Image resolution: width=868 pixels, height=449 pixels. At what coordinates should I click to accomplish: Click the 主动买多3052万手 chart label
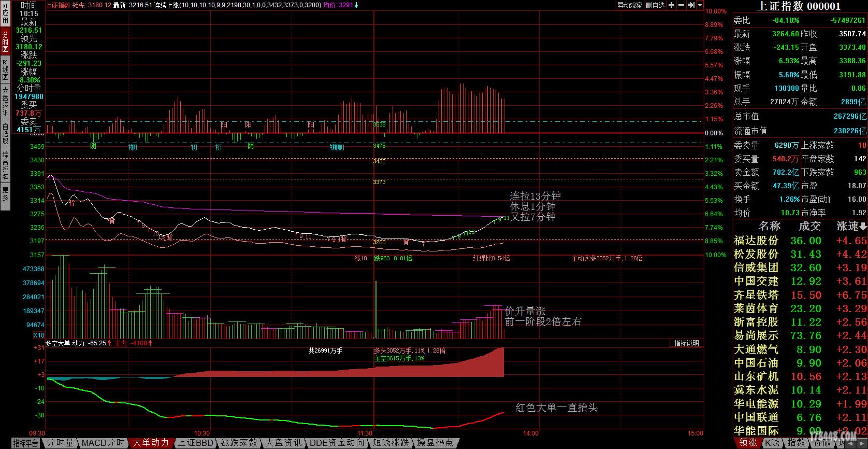click(607, 258)
